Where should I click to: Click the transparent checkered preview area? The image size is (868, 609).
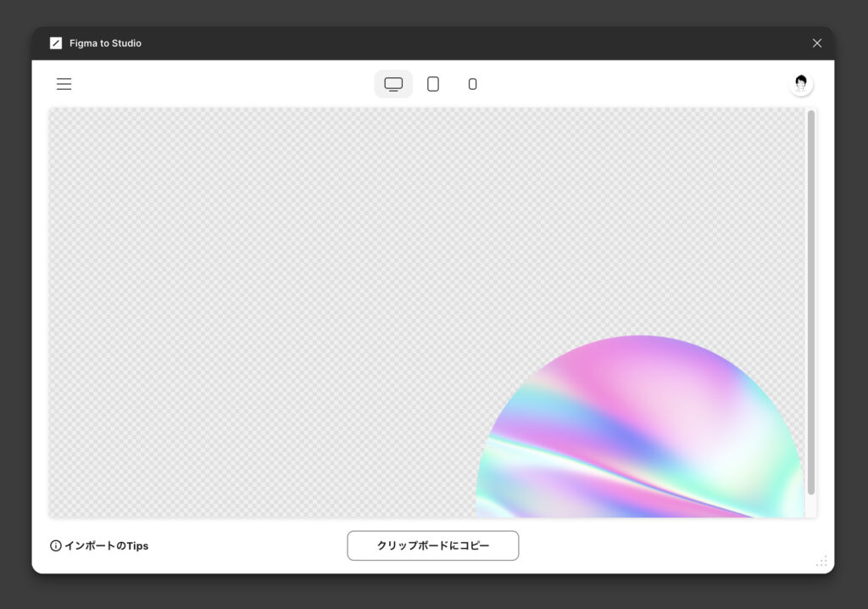[x=254, y=297]
